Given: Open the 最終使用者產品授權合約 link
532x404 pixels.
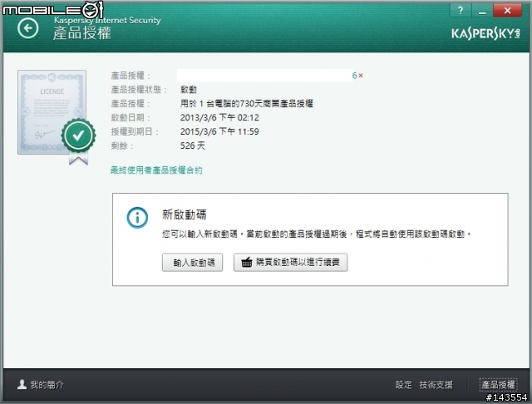Looking at the screenshot, I should (156, 170).
